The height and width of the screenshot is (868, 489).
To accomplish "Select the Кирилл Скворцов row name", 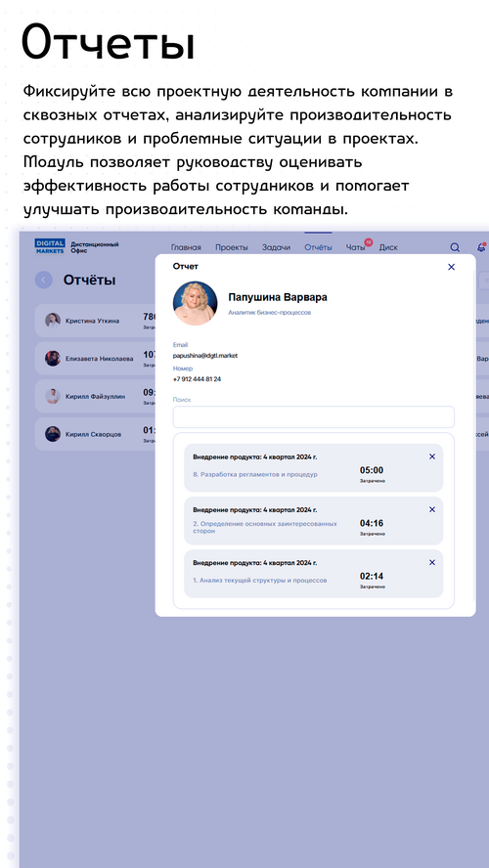I will [93, 435].
